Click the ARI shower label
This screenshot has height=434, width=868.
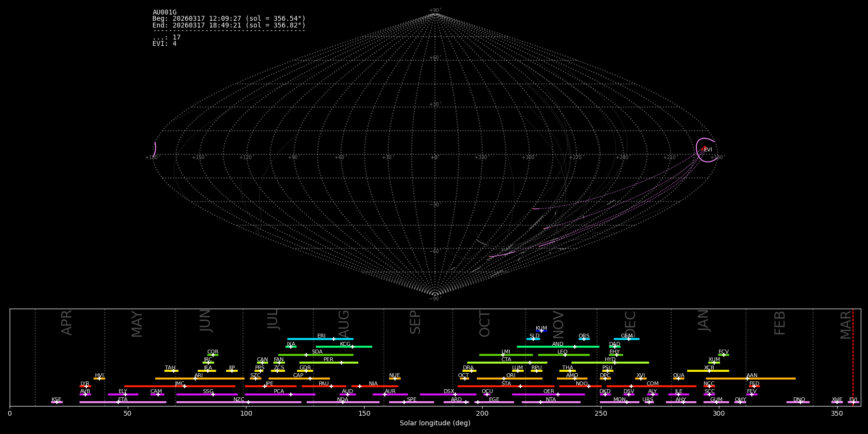tap(199, 376)
